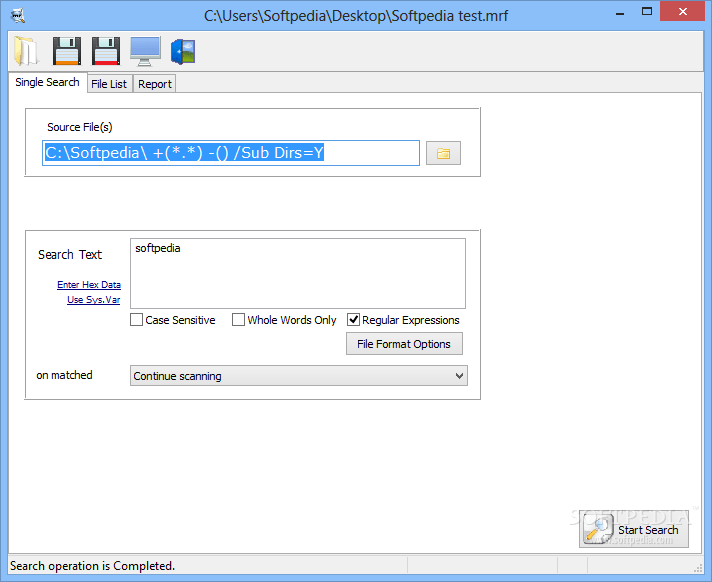Open the Enter Hex Data link
The height and width of the screenshot is (582, 712).
click(x=89, y=285)
